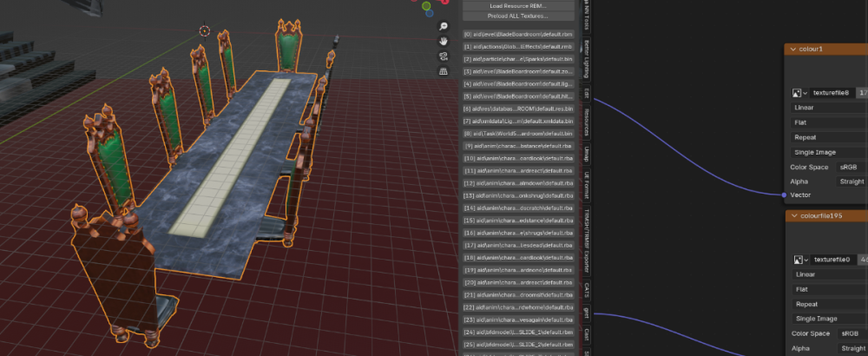The height and width of the screenshot is (356, 868).
Task: Click the blue Z axis gizmo dot
Action: (430, 13)
